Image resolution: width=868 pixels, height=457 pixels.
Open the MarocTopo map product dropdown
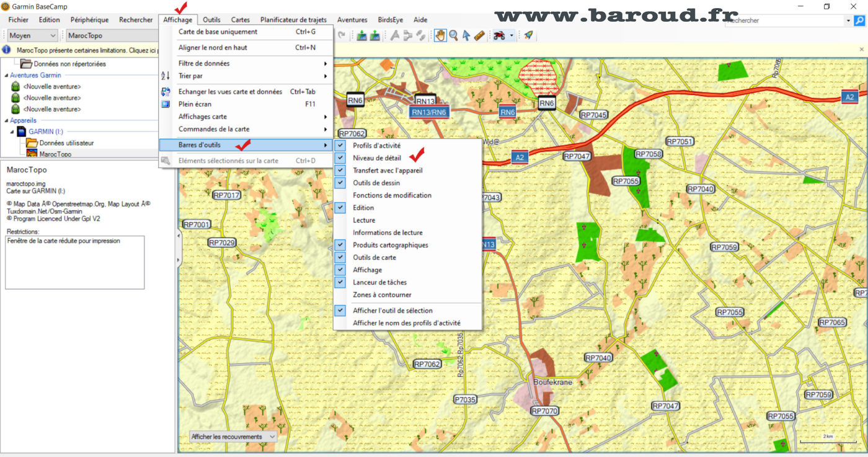[112, 36]
